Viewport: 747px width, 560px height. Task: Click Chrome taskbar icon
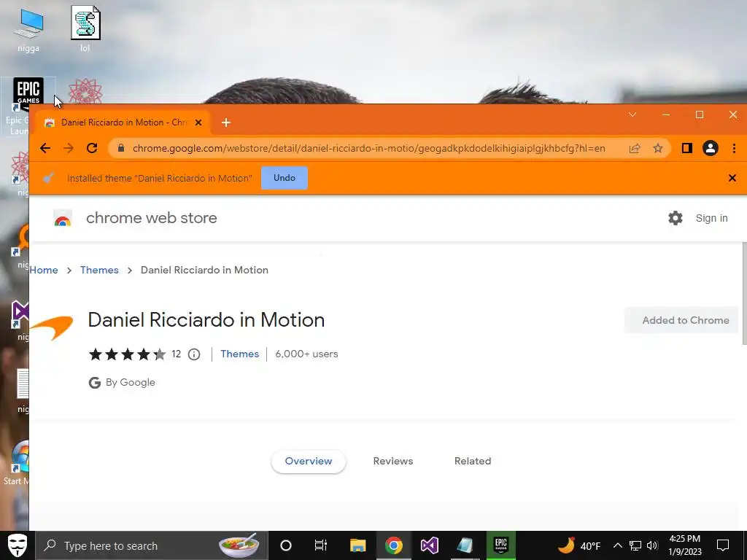pyautogui.click(x=393, y=545)
